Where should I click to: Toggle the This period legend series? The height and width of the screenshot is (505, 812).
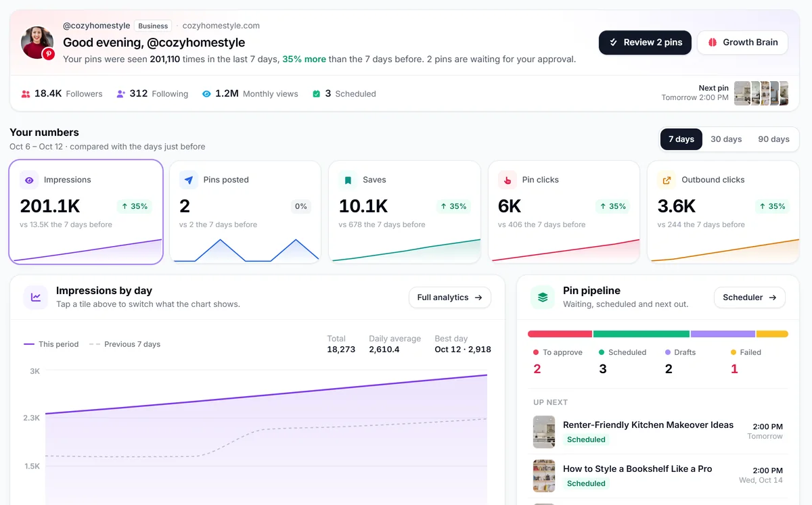tap(51, 344)
